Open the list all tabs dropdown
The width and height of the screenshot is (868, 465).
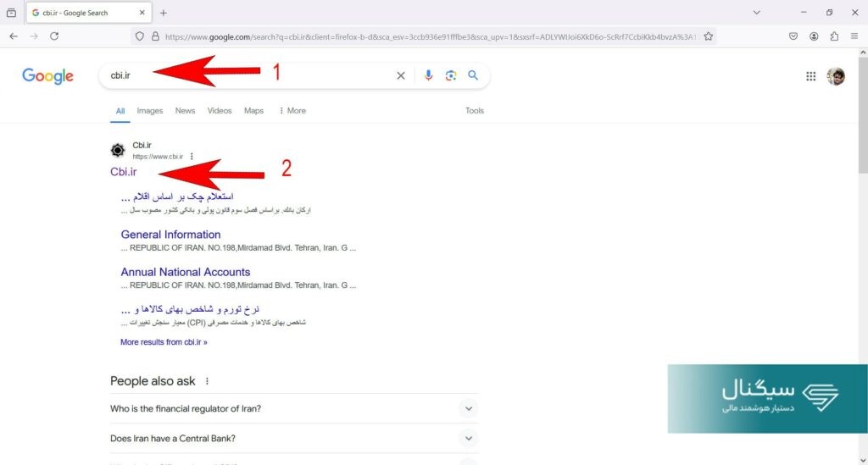[756, 12]
